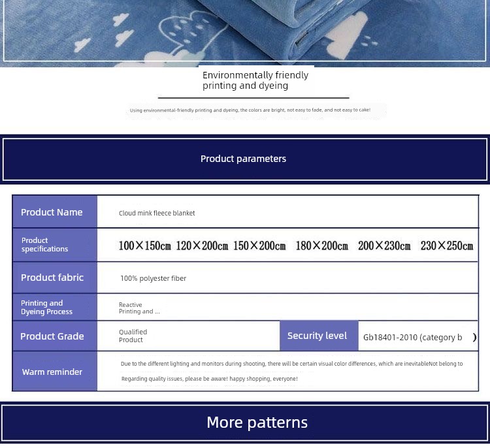Click the Cloud mink fleece blanket text
This screenshot has width=490, height=448.
click(157, 213)
